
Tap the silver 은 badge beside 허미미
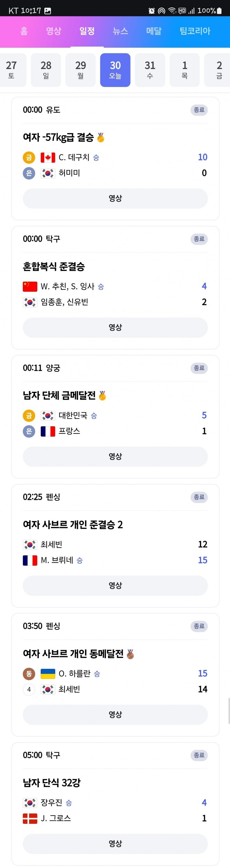(29, 173)
